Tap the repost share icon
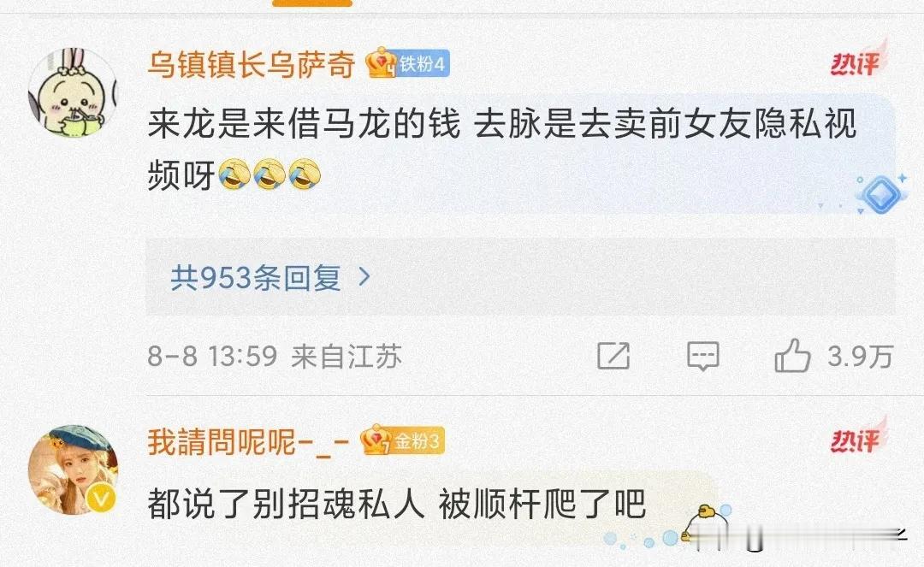The image size is (924, 567). tap(613, 356)
